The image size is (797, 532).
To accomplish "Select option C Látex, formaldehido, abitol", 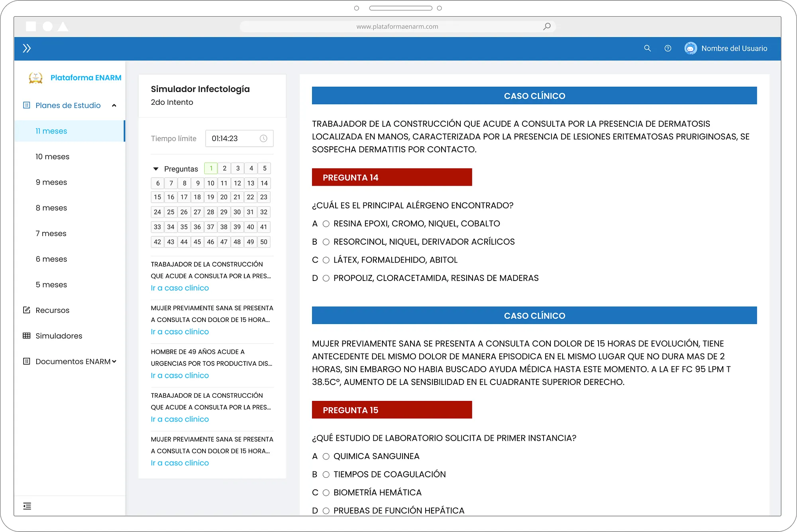I will [x=326, y=260].
